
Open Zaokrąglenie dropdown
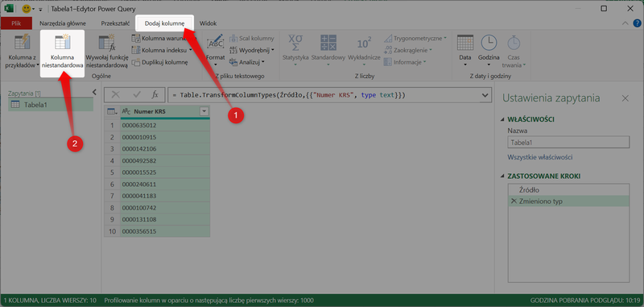431,51
